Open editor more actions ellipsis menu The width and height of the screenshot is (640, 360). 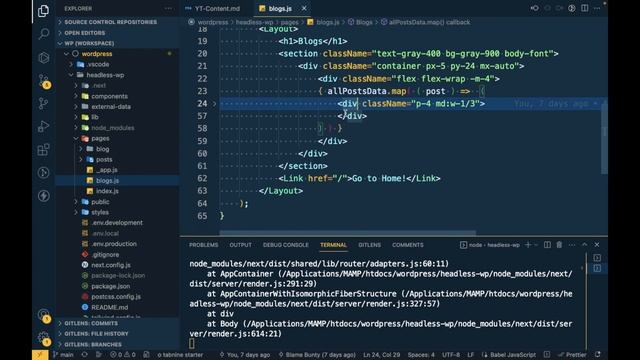[x=597, y=8]
